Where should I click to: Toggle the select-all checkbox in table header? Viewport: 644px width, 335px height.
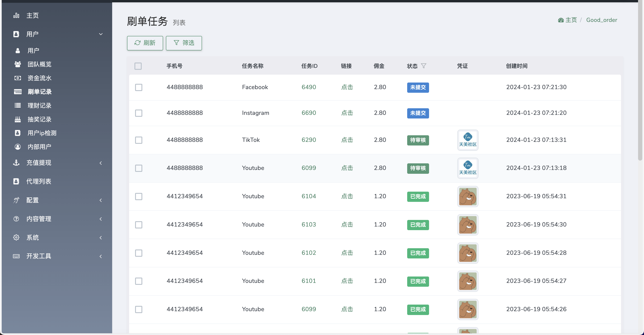click(138, 66)
